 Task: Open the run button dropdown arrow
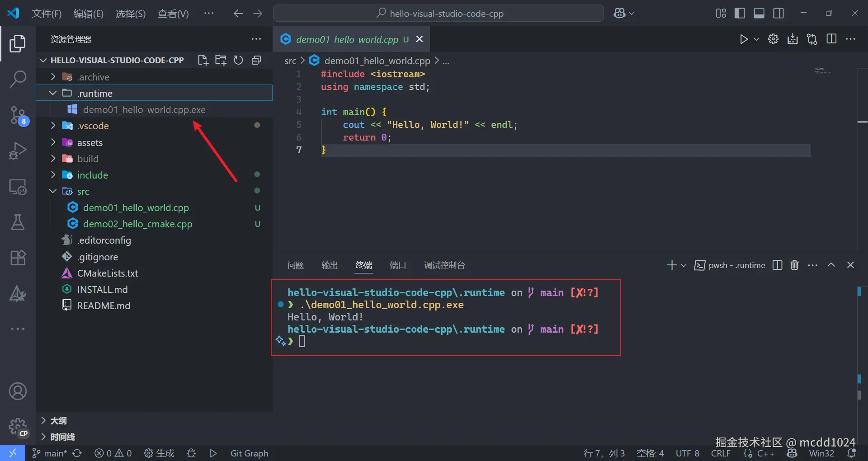click(x=756, y=39)
